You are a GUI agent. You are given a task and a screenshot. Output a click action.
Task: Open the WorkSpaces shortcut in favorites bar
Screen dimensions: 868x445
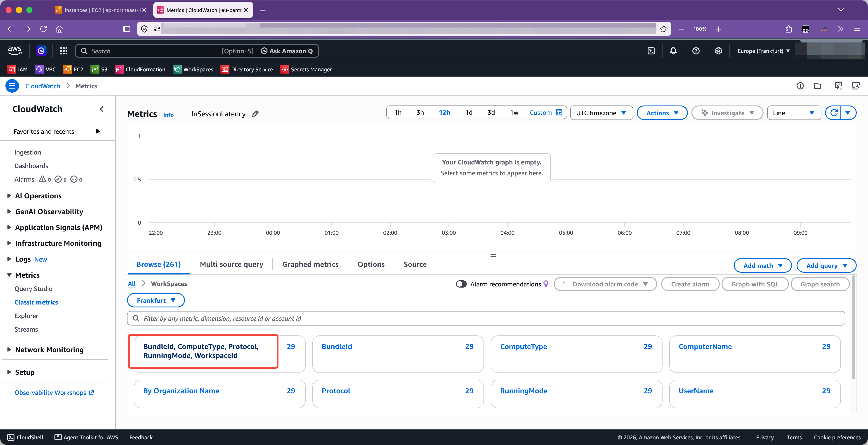tap(193, 69)
